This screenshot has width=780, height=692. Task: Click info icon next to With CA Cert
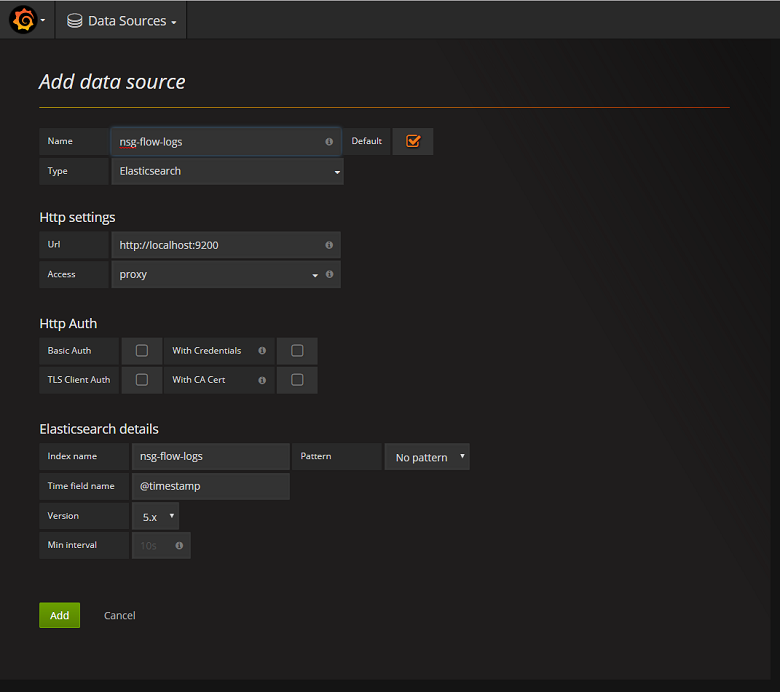coord(262,380)
